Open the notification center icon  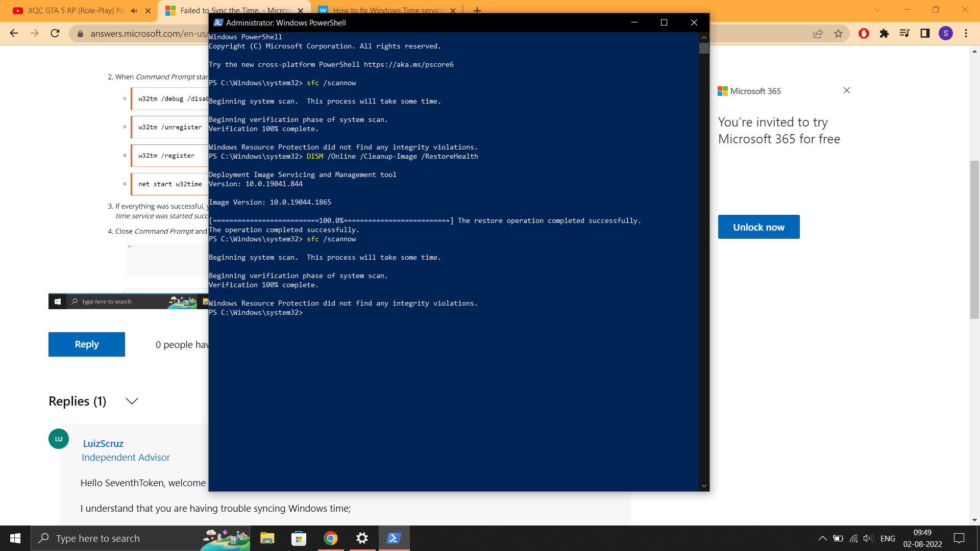click(x=959, y=538)
